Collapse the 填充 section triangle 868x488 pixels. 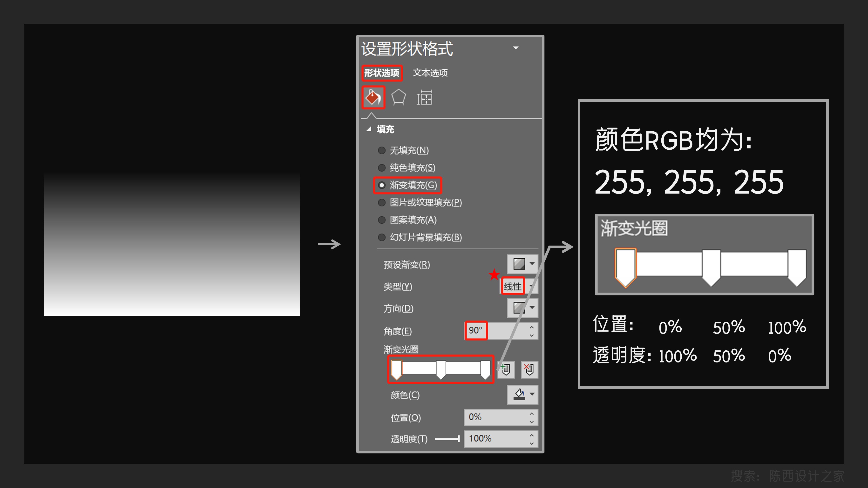[x=369, y=129]
